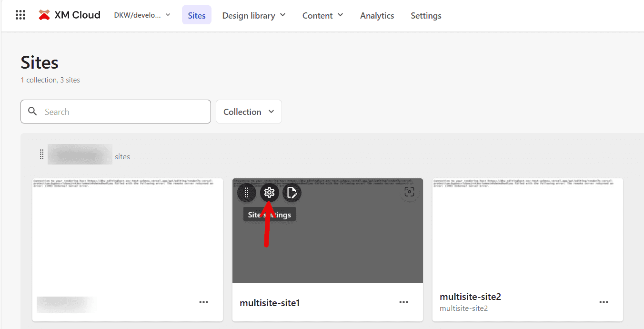Open the blurred-name site thumbnail

(128, 231)
